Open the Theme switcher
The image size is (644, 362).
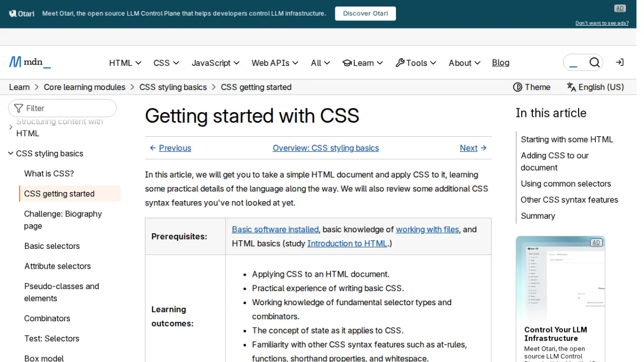tap(532, 87)
